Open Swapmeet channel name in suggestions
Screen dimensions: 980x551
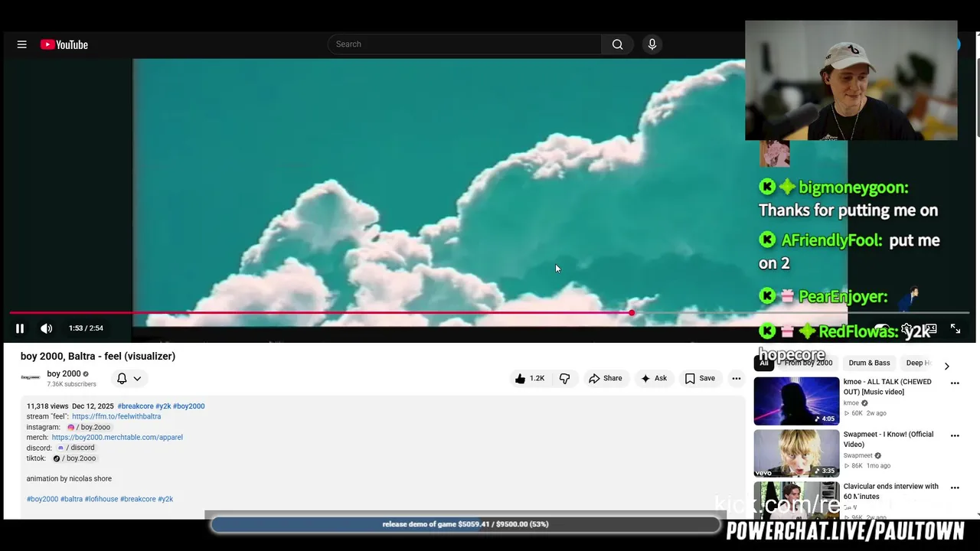coord(857,455)
